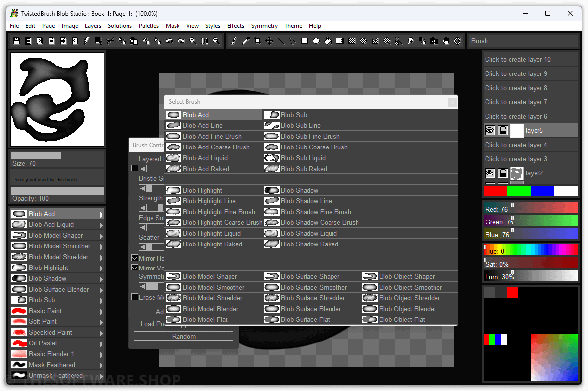
Task: Uncheck the Mirror Horizontal checkbox
Action: pos(135,258)
